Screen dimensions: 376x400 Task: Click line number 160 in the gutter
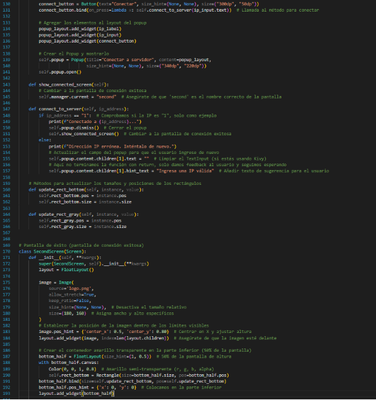(x=7, y=189)
